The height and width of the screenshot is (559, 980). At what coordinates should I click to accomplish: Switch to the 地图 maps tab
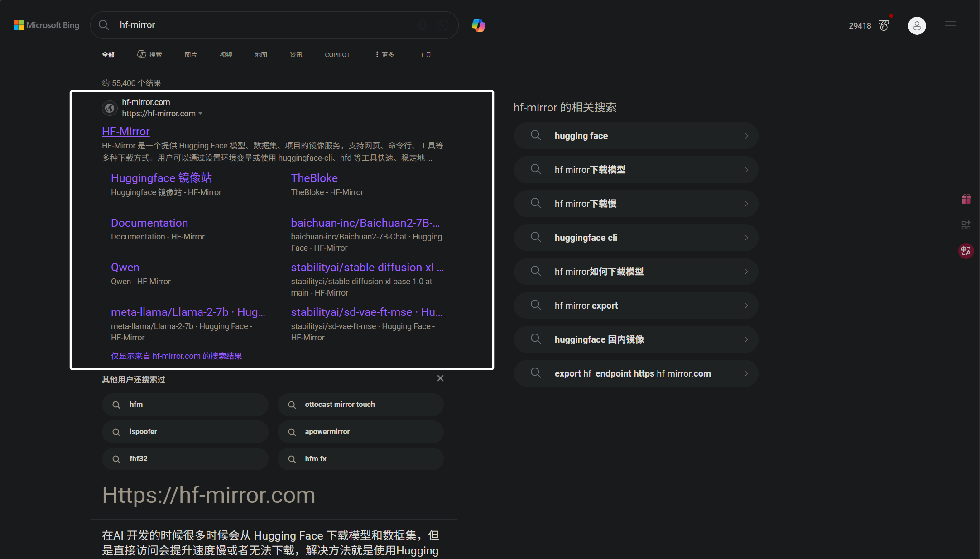tap(261, 55)
